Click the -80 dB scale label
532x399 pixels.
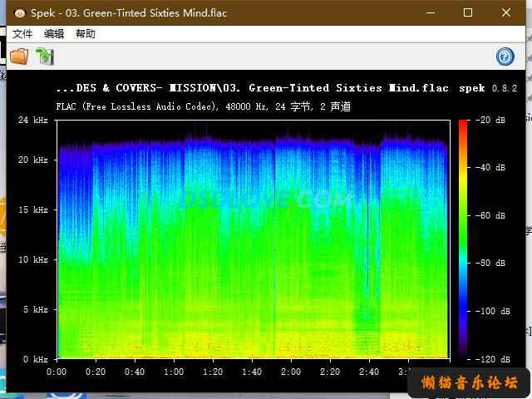490,263
